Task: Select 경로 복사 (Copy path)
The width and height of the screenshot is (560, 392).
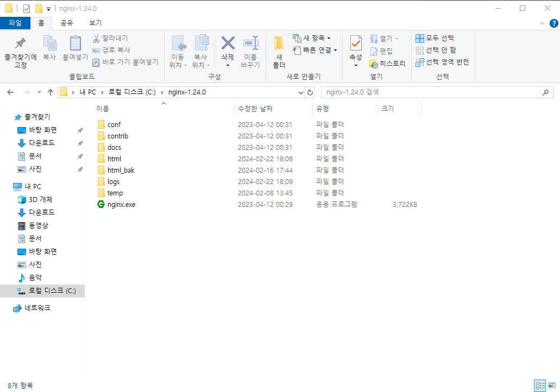Action: 111,50
